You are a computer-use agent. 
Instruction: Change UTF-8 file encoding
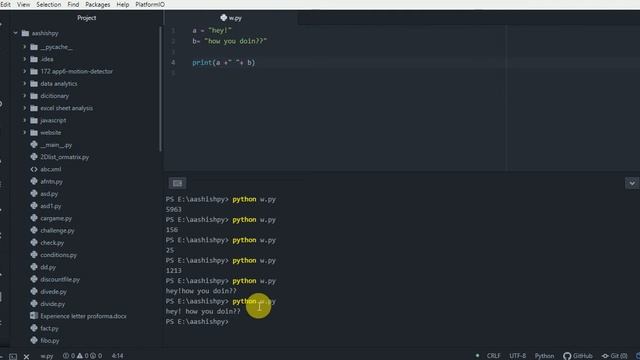pyautogui.click(x=518, y=356)
